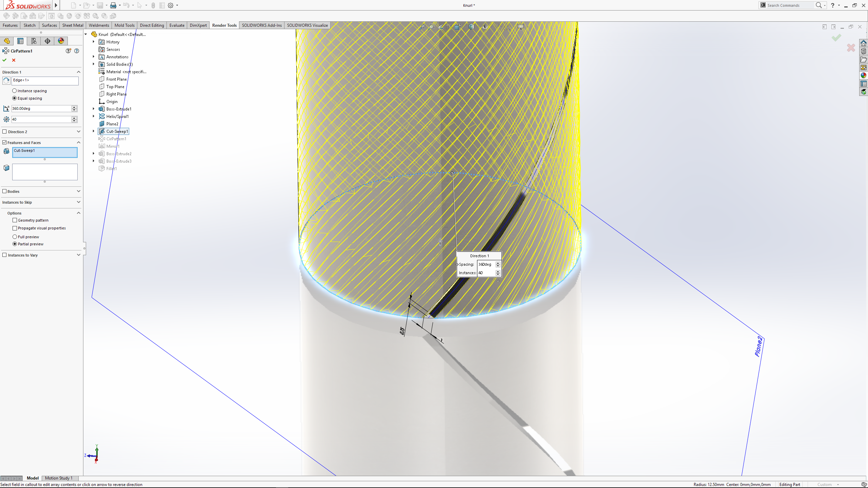The height and width of the screenshot is (488, 868).
Task: Click the reverse direction icon beside Edge<1>
Action: 6,81
